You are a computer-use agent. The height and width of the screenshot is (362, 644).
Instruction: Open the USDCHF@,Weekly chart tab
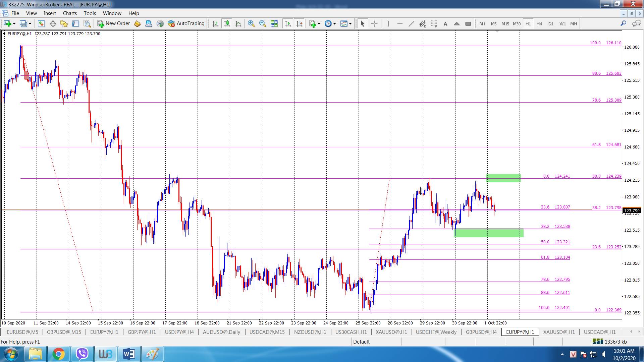[x=436, y=332]
